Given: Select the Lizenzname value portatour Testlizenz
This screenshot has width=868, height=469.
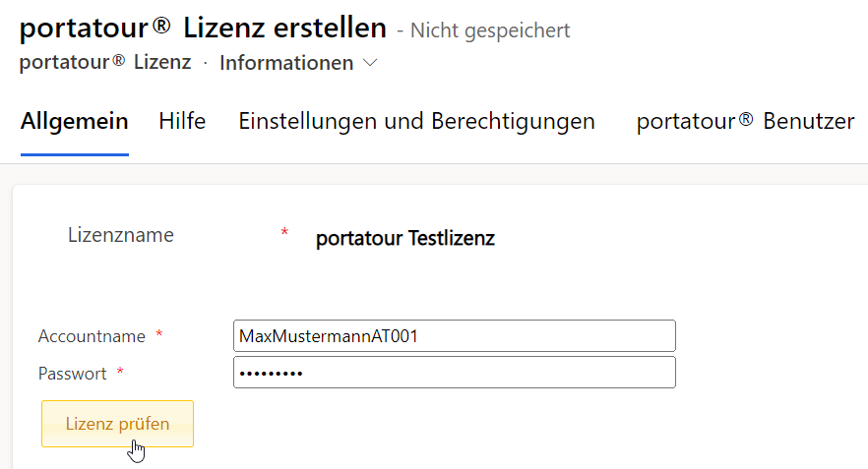Looking at the screenshot, I should (405, 238).
